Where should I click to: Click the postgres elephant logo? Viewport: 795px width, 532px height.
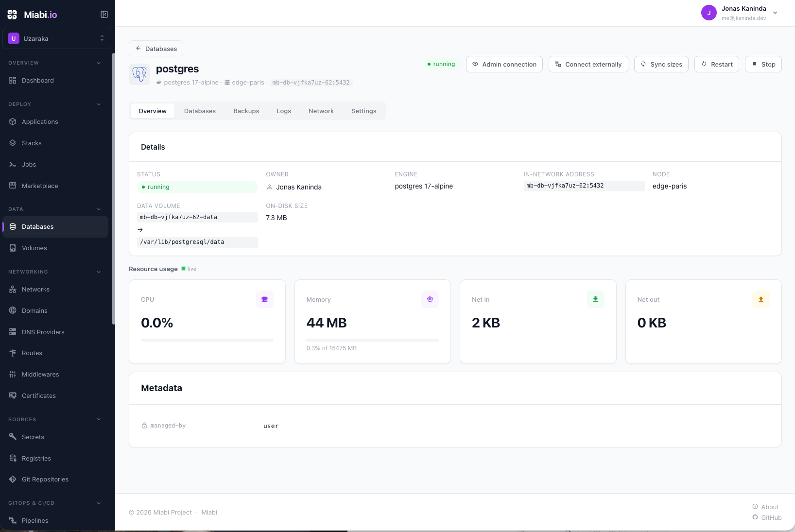[x=139, y=74]
